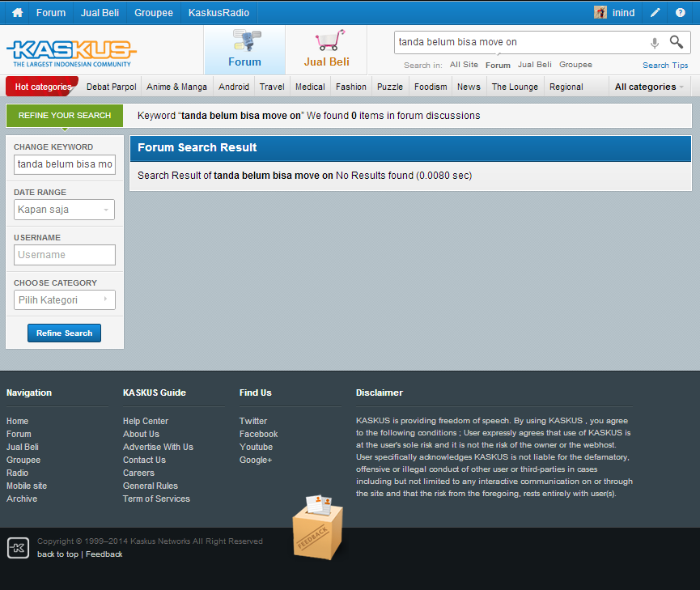Open Term of Services footer link

click(156, 499)
